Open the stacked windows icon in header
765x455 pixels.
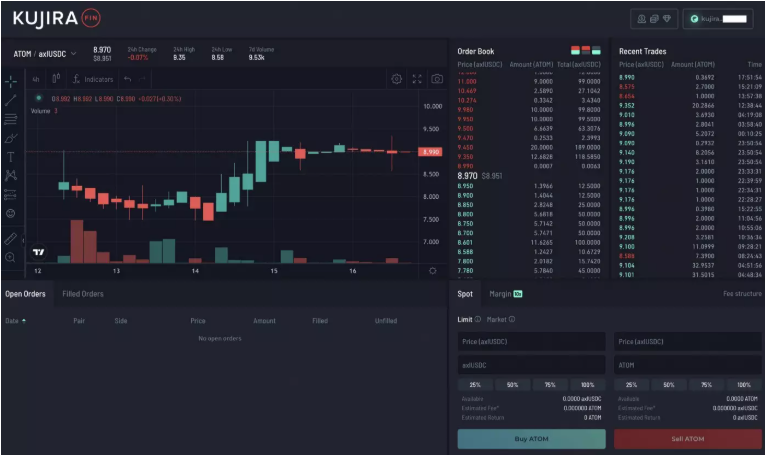click(x=654, y=19)
